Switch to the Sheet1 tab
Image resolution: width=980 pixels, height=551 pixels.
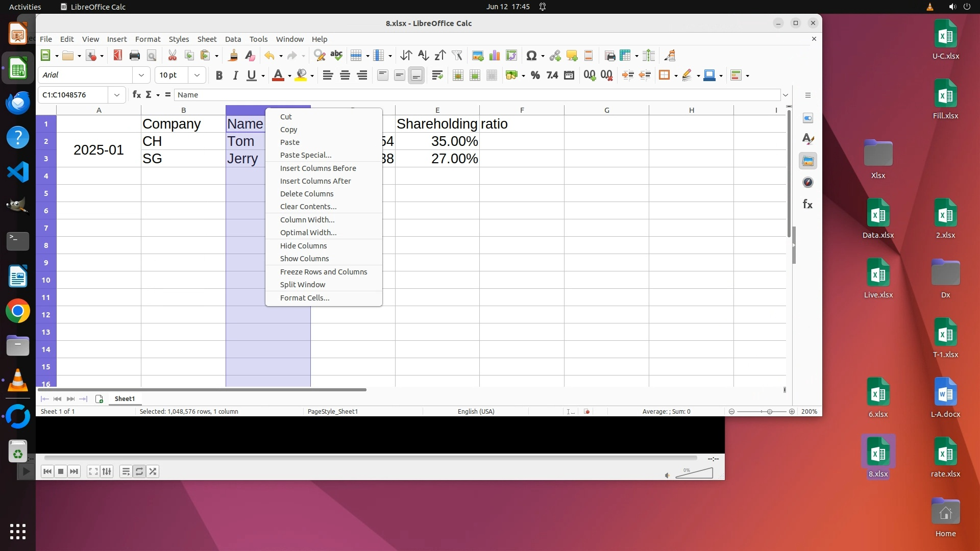click(125, 399)
